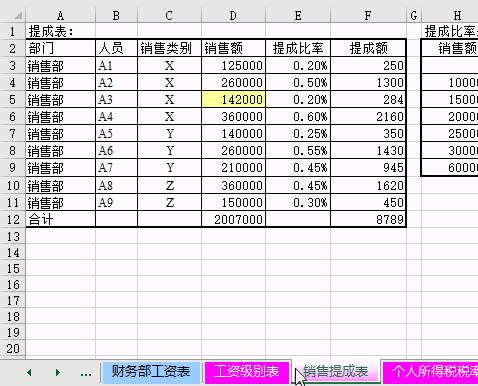478x386 pixels.
Task: Select the rate cell 0.55%
Action: pyautogui.click(x=298, y=150)
